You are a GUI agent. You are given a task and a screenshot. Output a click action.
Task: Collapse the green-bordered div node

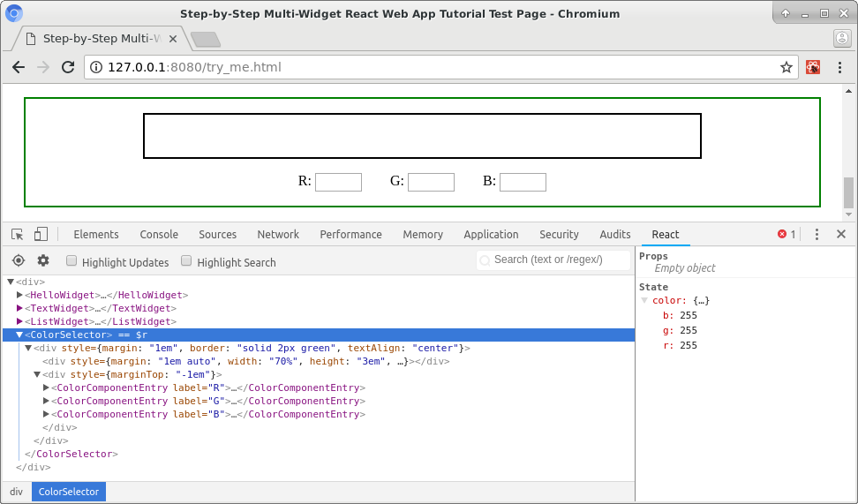pos(28,348)
